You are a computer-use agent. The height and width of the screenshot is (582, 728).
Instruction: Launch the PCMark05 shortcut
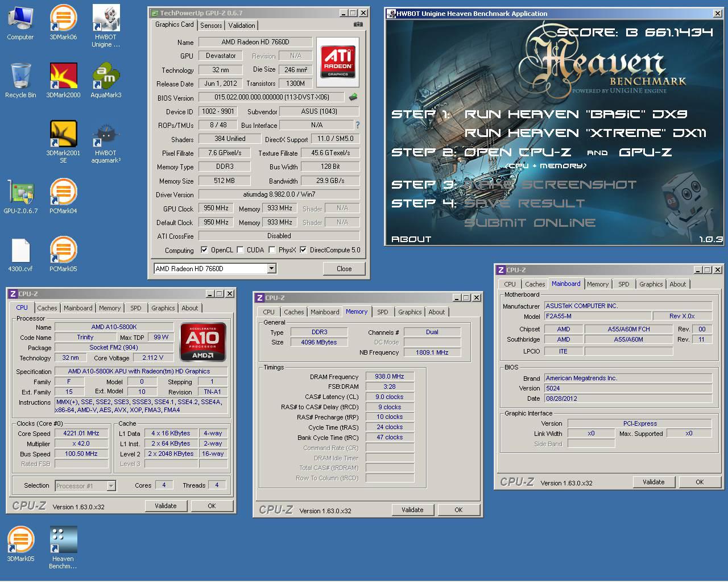click(63, 255)
